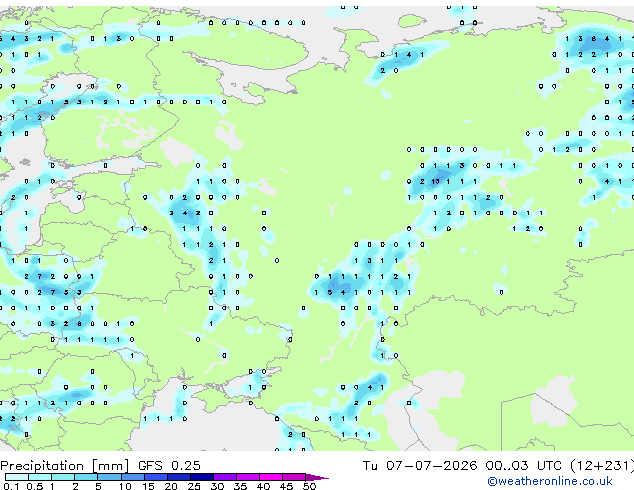Viewport: 634px width, 490px height.
Task: Pick the 20–25 mm dark blue legend swatch
Action: [178, 477]
